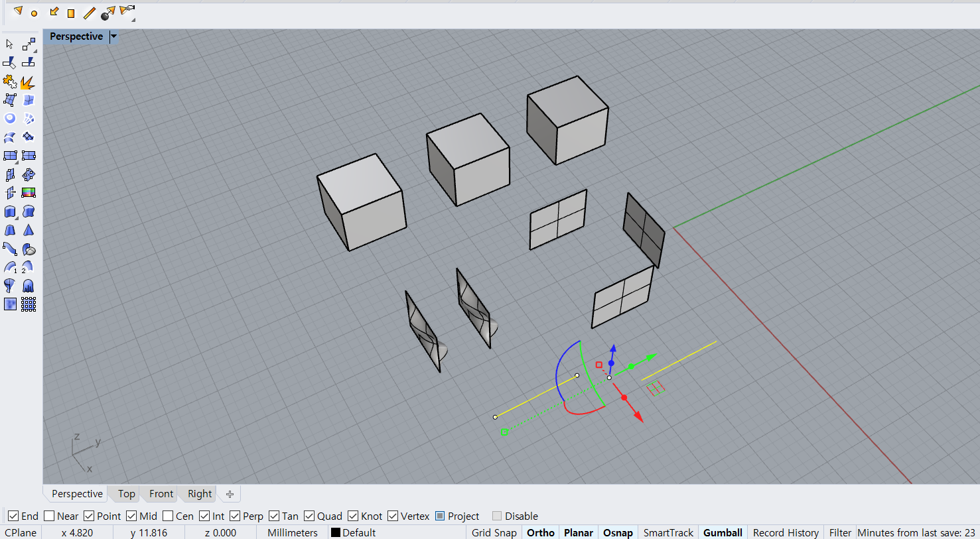Viewport: 980px width, 539px height.
Task: Toggle Ortho mode in the status bar
Action: point(541,532)
